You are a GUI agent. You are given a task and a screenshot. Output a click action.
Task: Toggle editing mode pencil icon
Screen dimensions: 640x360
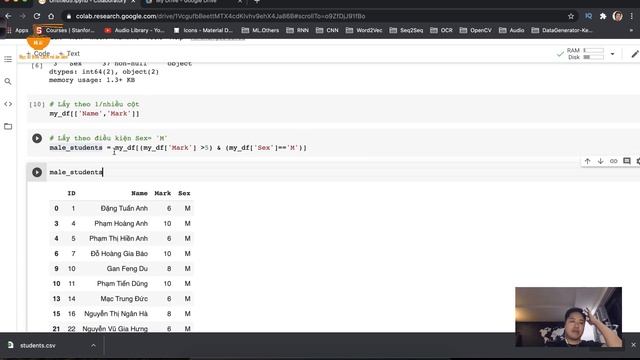coord(635,54)
